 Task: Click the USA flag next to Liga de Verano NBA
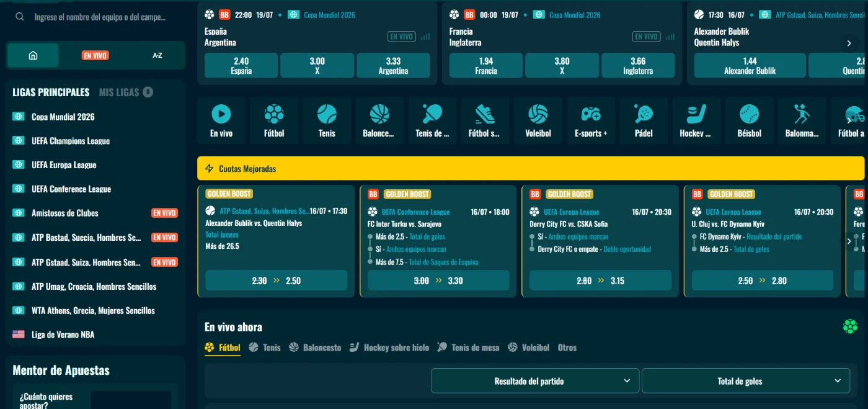(19, 335)
